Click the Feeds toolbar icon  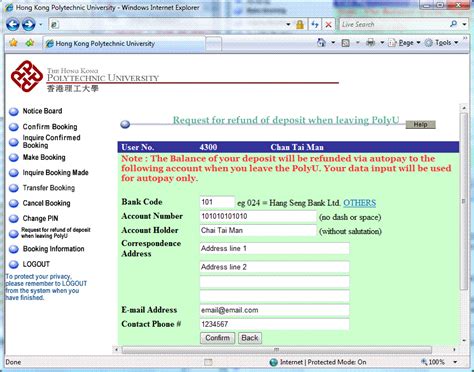point(346,43)
